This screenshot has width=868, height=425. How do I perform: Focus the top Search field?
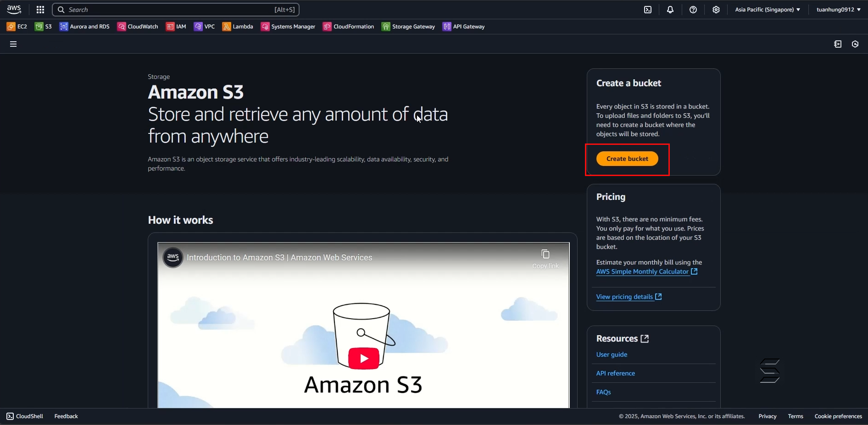[x=176, y=10]
